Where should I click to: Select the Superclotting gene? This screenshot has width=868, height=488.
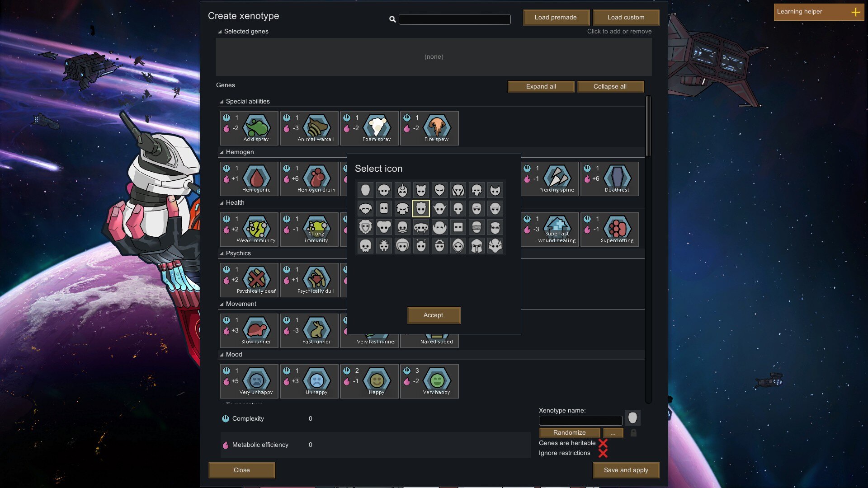(x=610, y=230)
